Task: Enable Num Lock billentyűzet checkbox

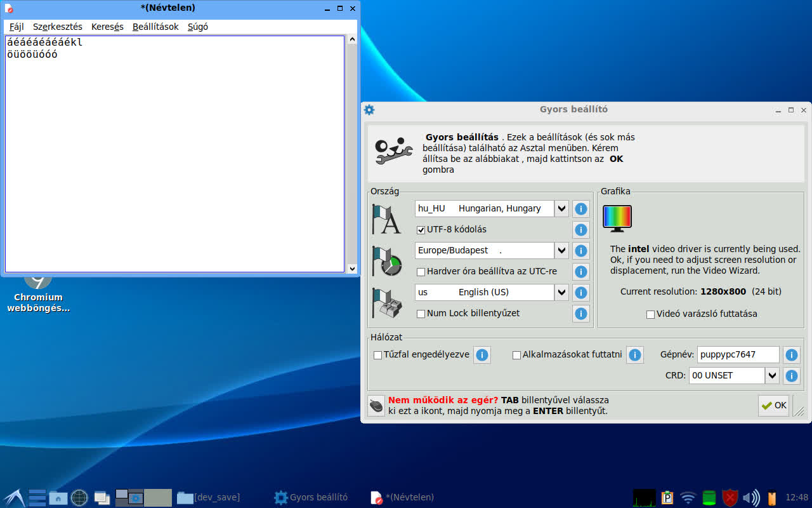Action: pos(421,314)
